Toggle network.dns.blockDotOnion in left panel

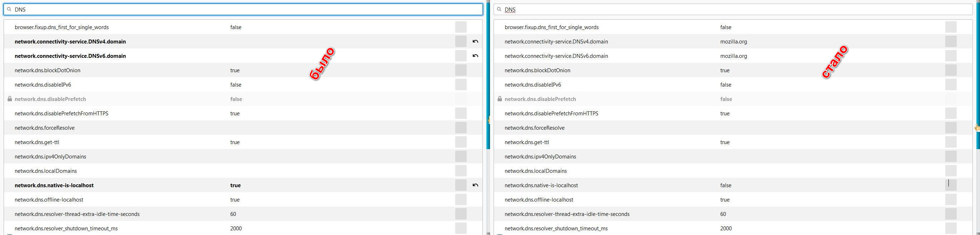(461, 70)
